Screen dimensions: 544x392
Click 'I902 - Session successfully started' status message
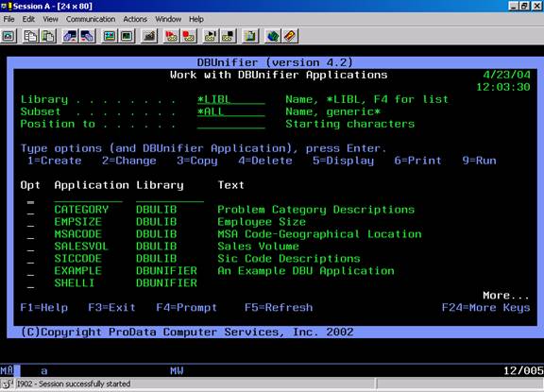[74, 384]
